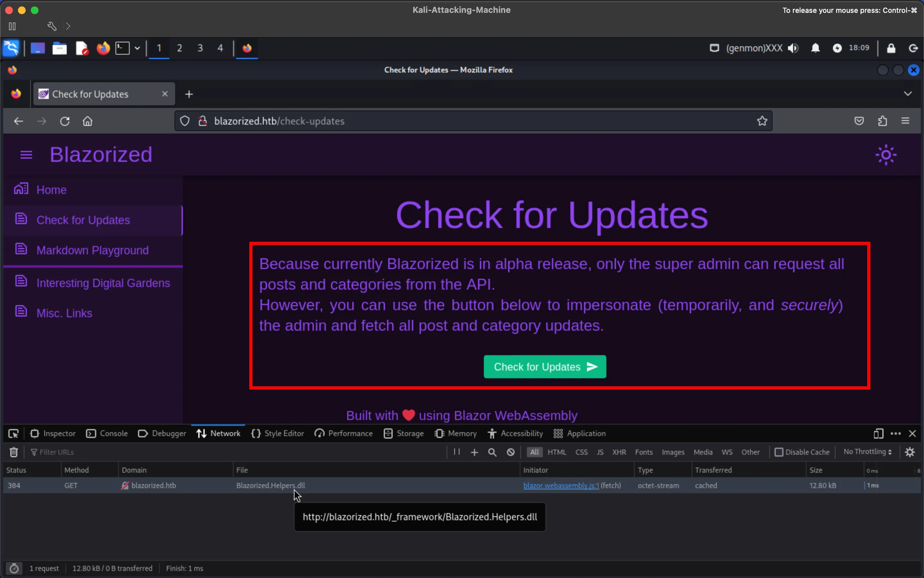Open the Save to Pocket icon
This screenshot has height=578, width=924.
pyautogui.click(x=859, y=121)
